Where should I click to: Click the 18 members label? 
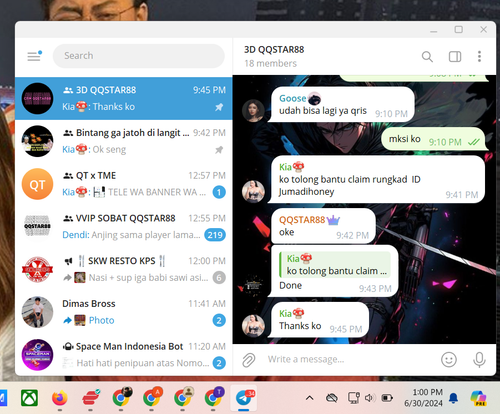point(270,63)
